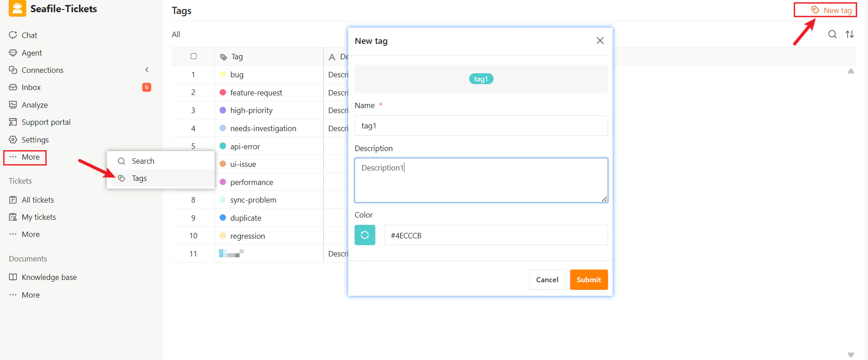Select the duplicate tag
Screen dimensions: 868x360
pos(246,218)
